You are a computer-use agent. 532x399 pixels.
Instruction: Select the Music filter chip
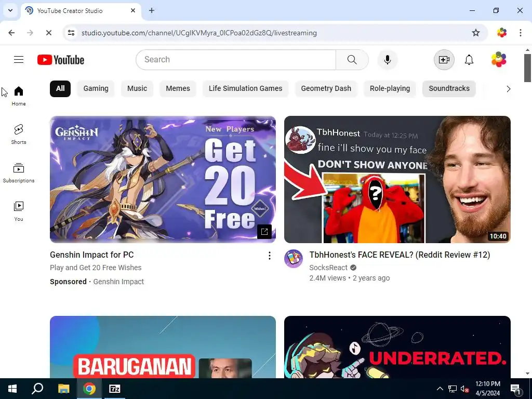(x=137, y=88)
